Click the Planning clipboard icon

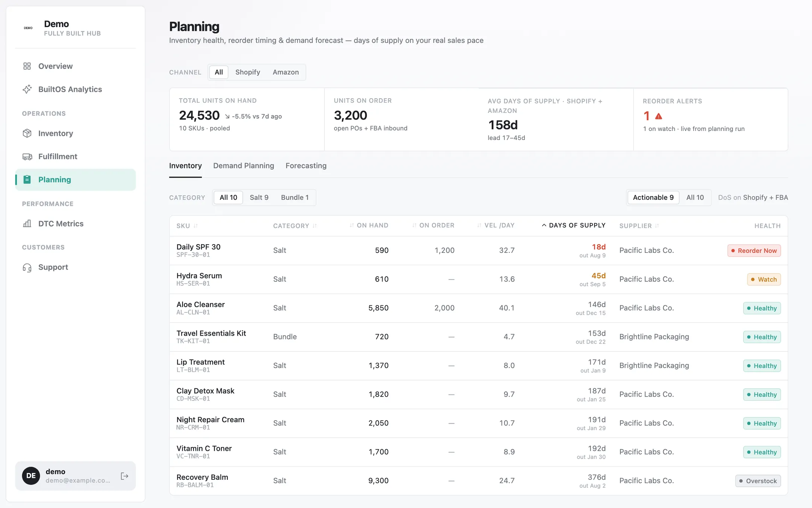tap(27, 179)
